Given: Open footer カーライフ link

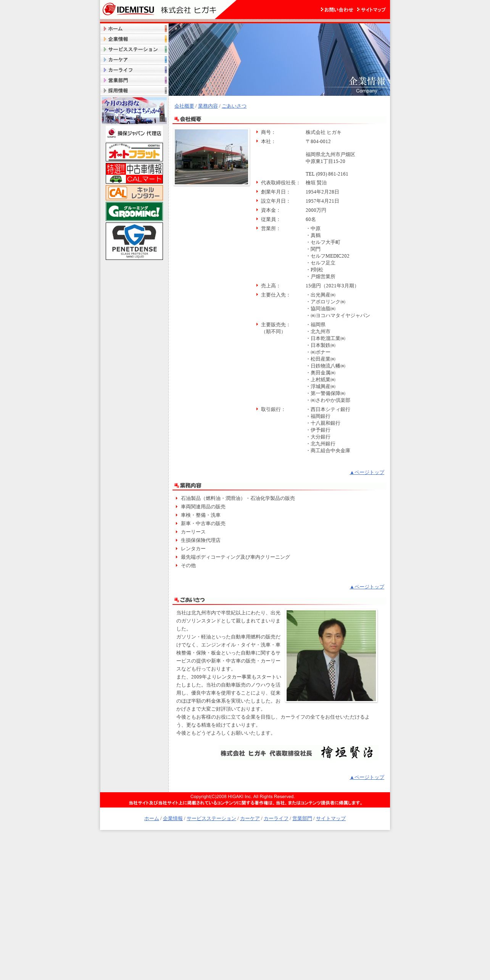Looking at the screenshot, I should click(276, 819).
